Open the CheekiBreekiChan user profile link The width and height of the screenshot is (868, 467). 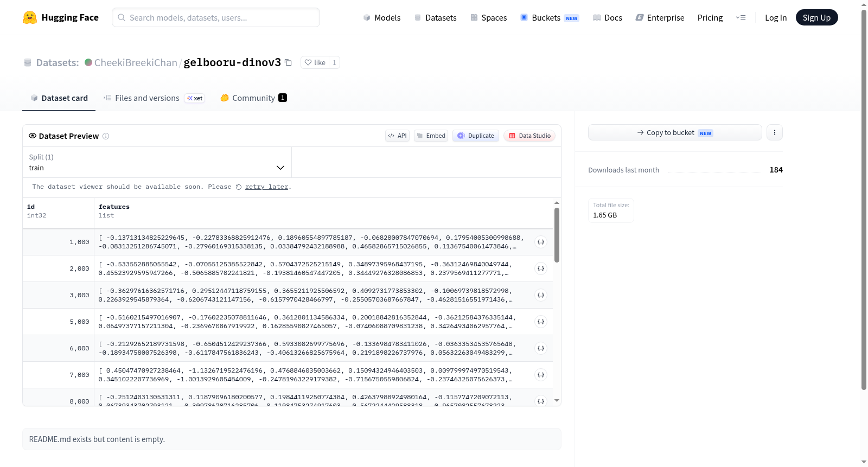[x=136, y=62]
